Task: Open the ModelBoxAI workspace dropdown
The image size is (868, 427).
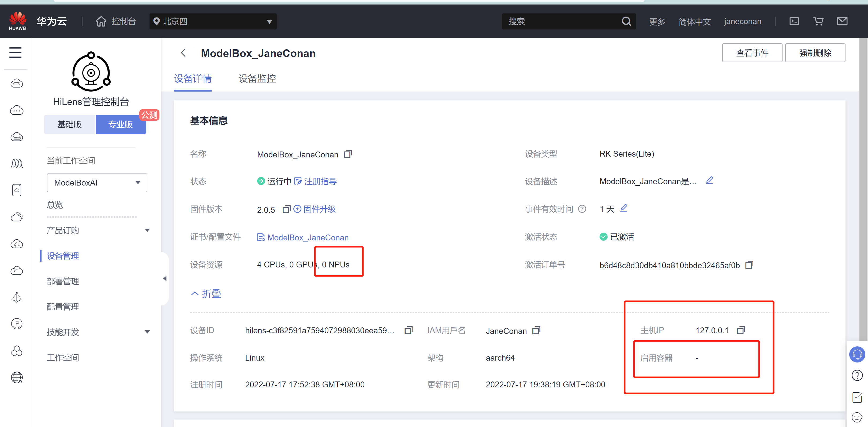Action: pos(97,183)
